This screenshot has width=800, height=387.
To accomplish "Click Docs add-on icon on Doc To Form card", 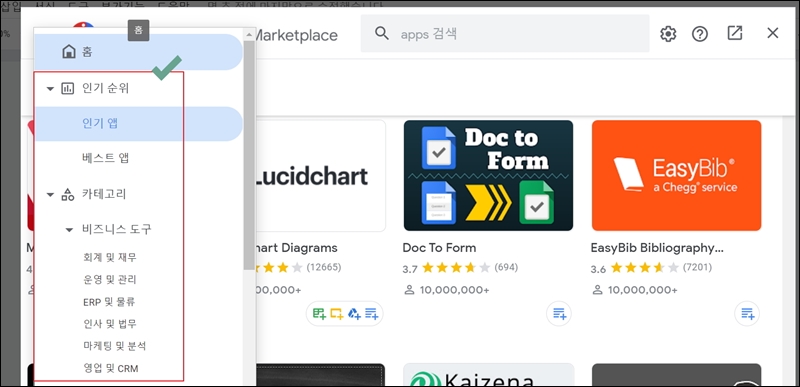I will click(559, 314).
